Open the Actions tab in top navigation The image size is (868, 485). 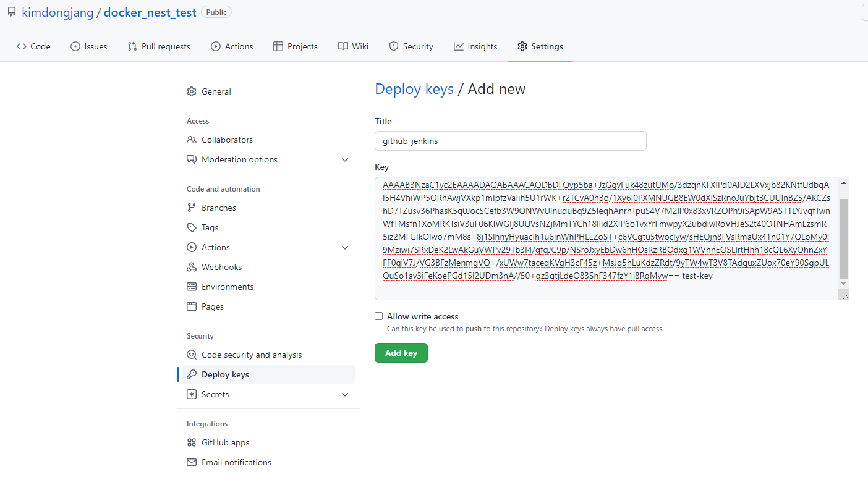pyautogui.click(x=232, y=46)
